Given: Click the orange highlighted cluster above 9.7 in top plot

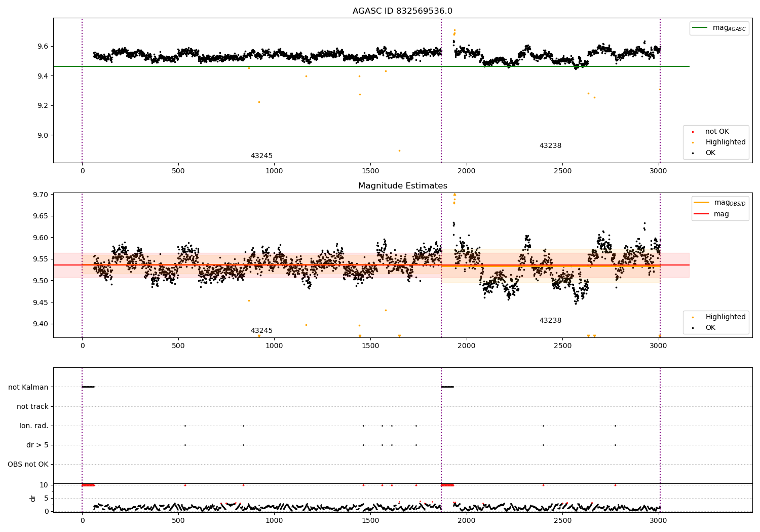Looking at the screenshot, I should coord(454,32).
